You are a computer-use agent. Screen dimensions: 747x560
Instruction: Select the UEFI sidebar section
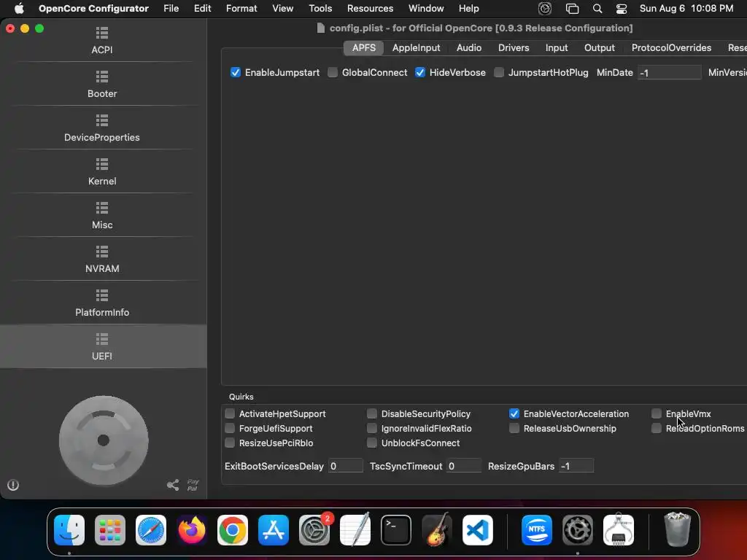(x=102, y=346)
